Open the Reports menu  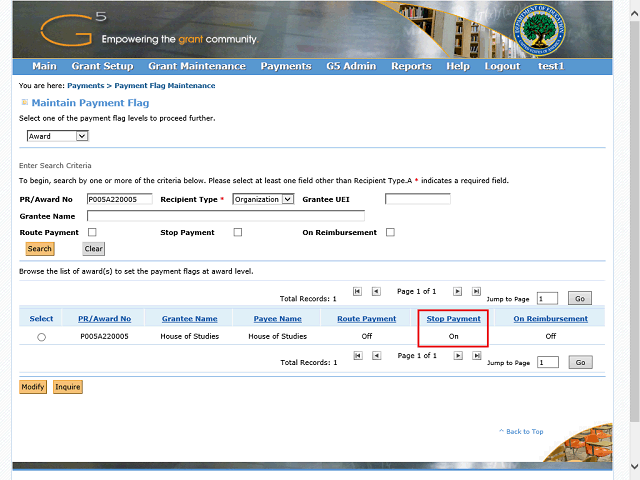411,66
